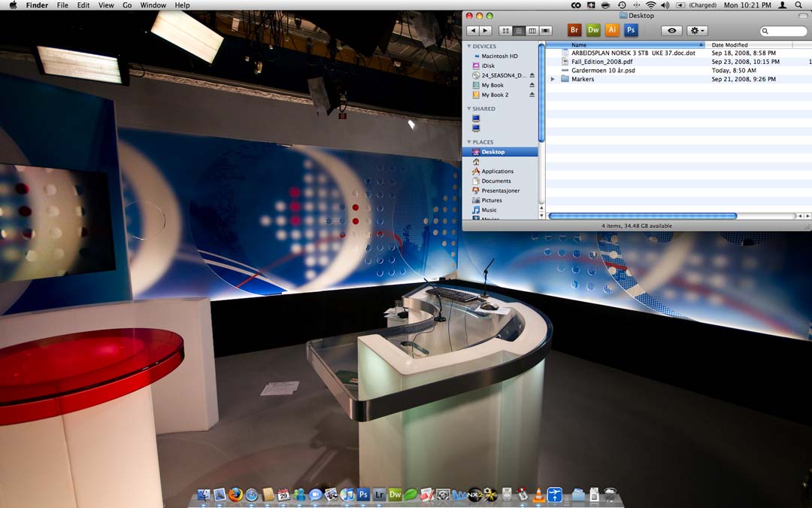Collapse the DEVICES sidebar section
The height and width of the screenshot is (508, 812).
[x=468, y=47]
